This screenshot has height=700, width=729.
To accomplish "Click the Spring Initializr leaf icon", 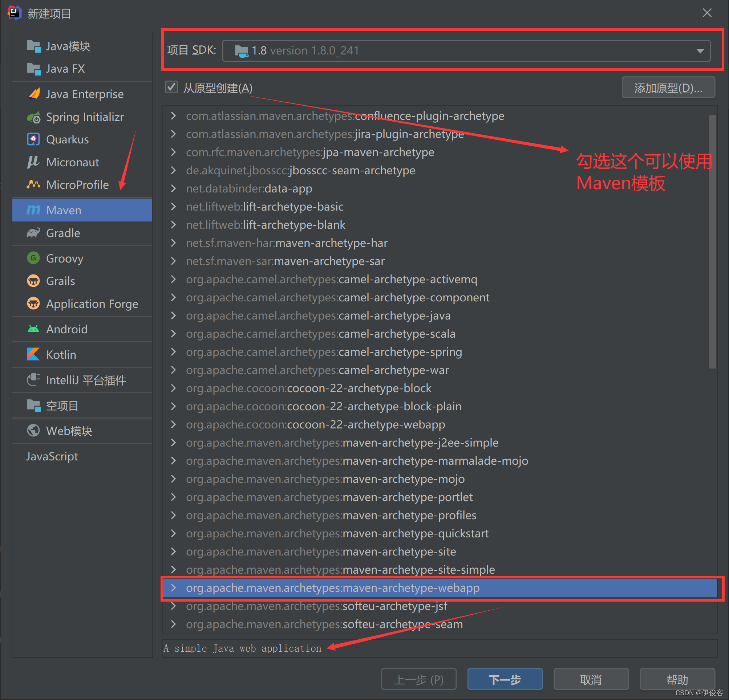I will [33, 117].
